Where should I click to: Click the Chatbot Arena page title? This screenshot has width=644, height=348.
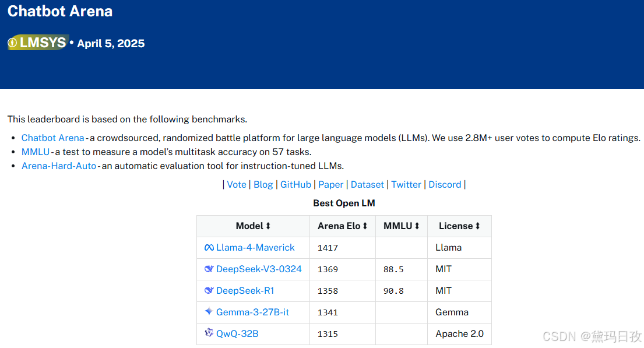[60, 12]
